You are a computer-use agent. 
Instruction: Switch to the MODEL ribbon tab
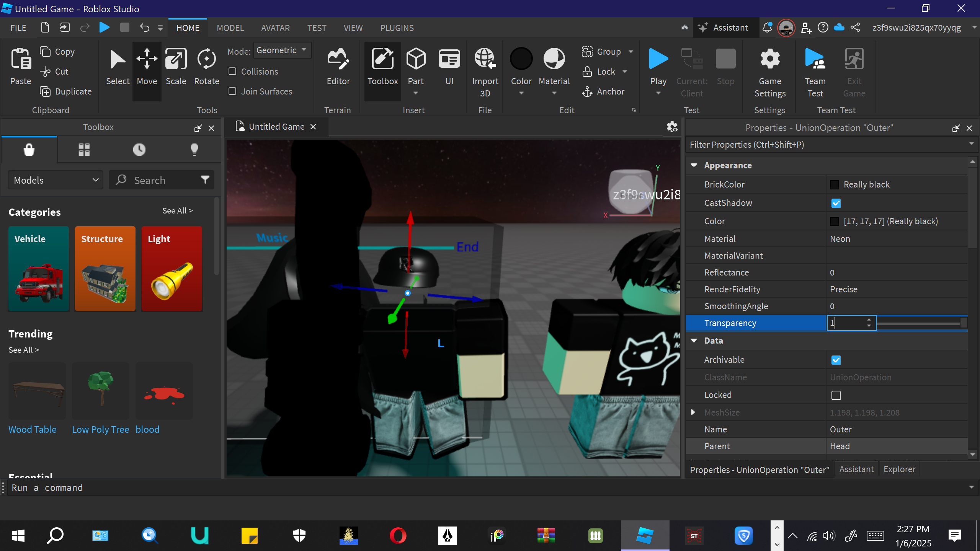tap(230, 28)
